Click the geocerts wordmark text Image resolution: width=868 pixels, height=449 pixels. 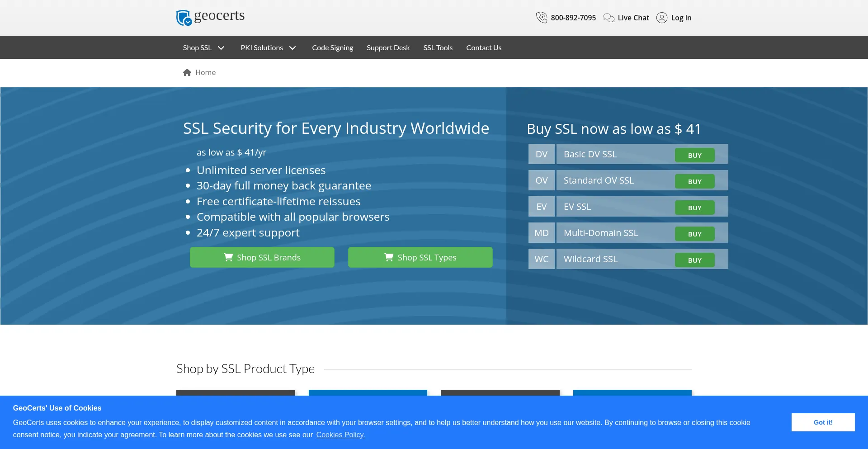(219, 16)
